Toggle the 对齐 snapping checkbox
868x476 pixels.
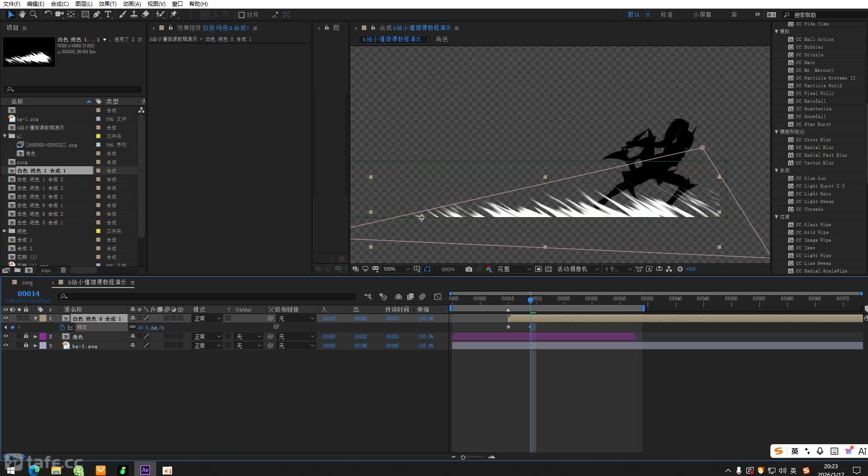tap(242, 15)
